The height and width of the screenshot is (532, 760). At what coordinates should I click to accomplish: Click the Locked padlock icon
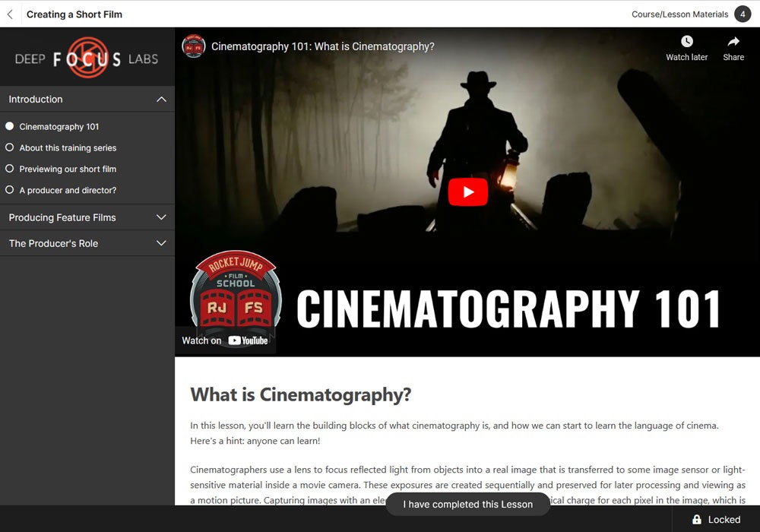[697, 520]
